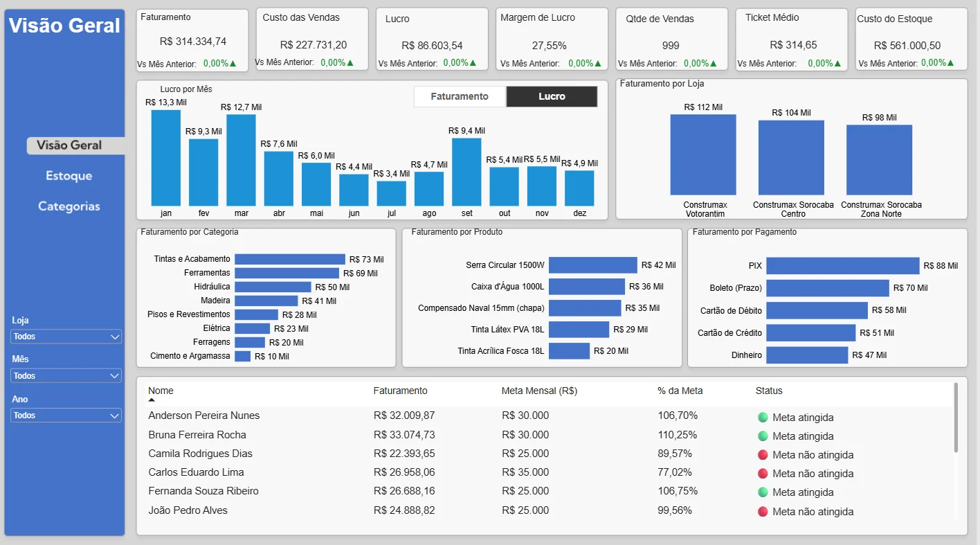
Task: Select the Lucro toggle button
Action: [552, 97]
